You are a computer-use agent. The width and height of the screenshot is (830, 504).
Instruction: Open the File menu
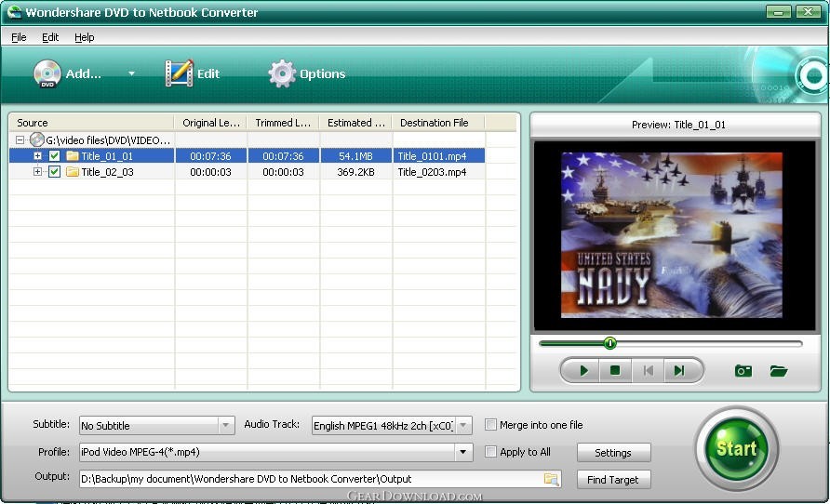[19, 37]
